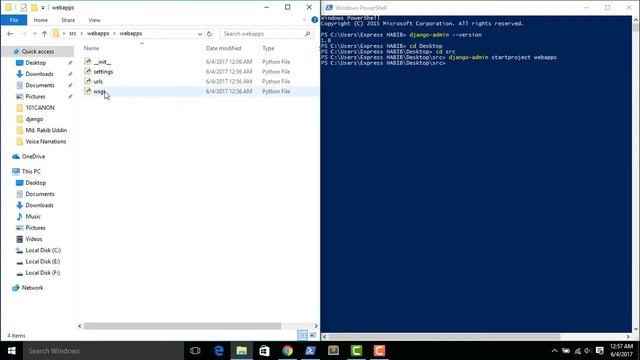The height and width of the screenshot is (360, 640).
Task: Click the Search Windows taskbar box
Action: (103, 351)
